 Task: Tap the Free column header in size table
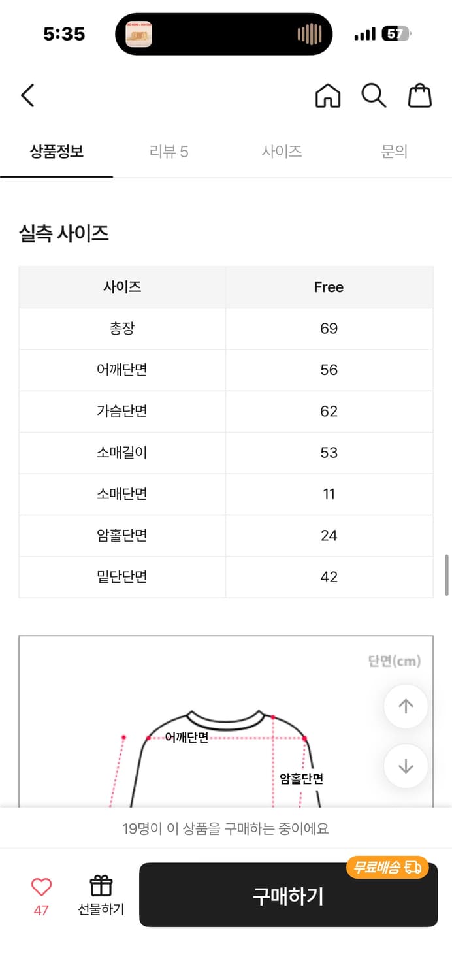[x=329, y=287]
